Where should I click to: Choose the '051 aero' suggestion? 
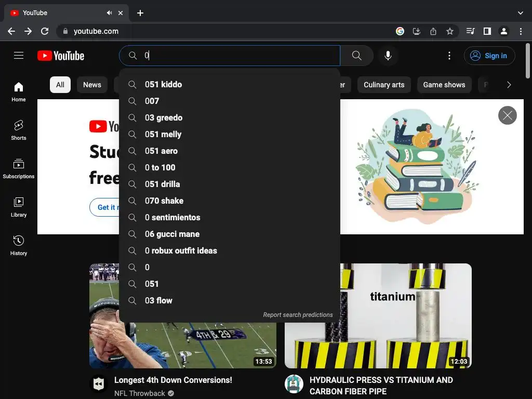tap(230, 151)
